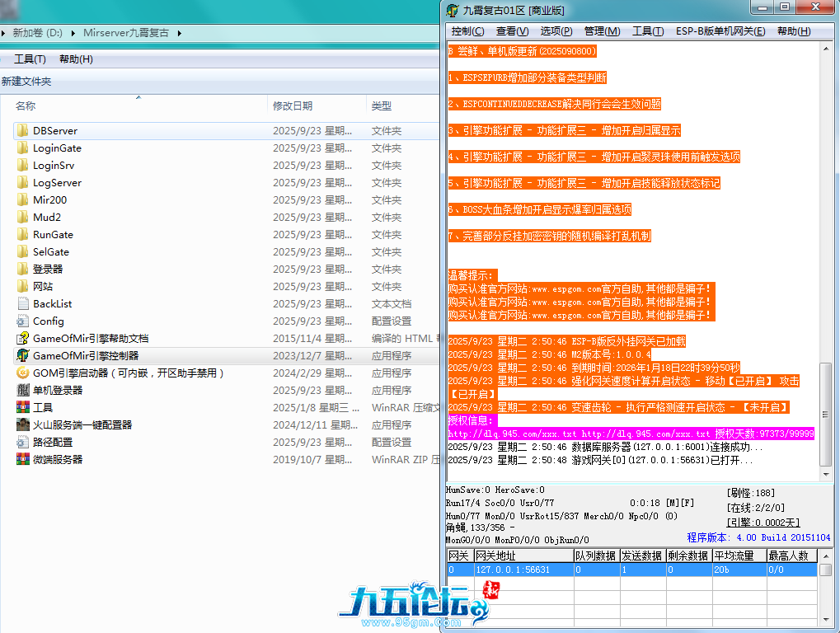
Task: Click Mirserver九霄复古 in address bar
Action: pos(126,33)
